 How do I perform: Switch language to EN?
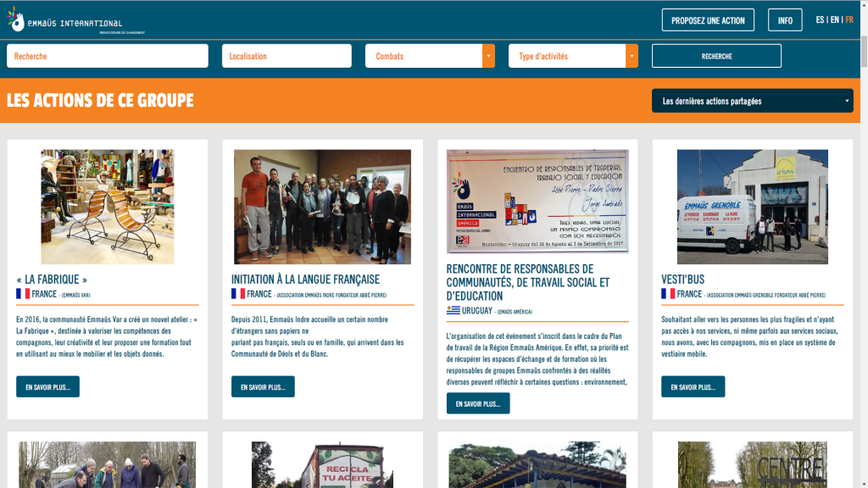tap(834, 20)
